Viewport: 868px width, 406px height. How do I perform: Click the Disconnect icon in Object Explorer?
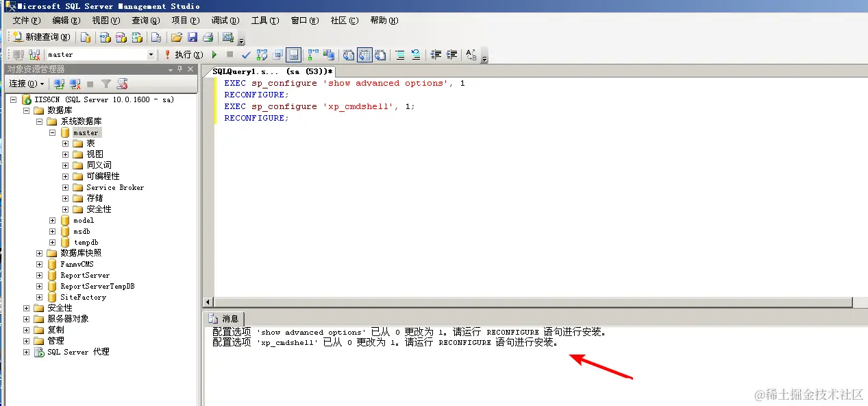75,84
